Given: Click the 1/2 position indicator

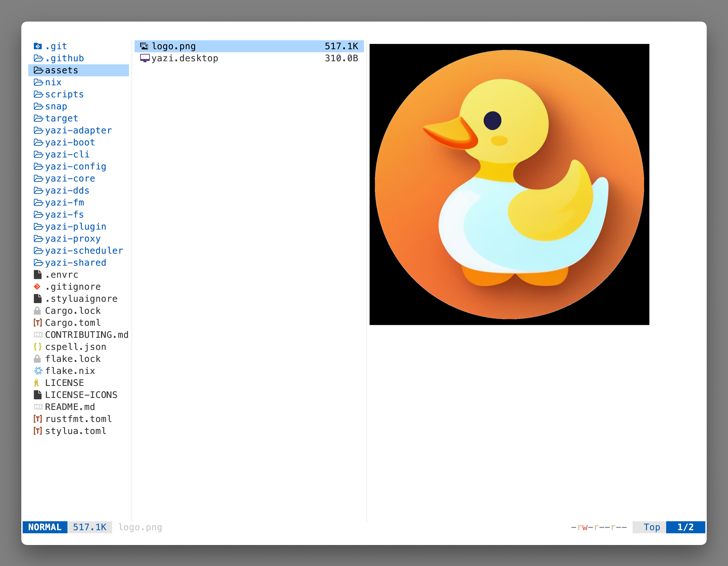Looking at the screenshot, I should click(x=685, y=527).
